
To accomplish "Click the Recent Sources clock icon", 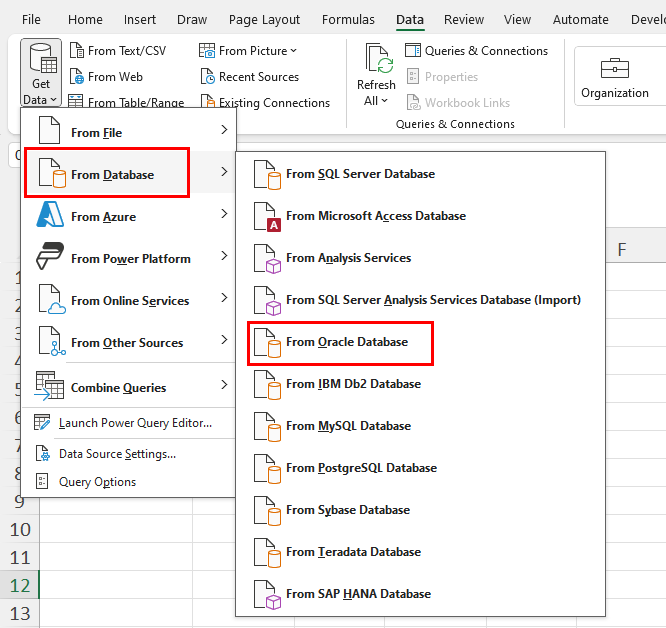I will click(x=208, y=77).
